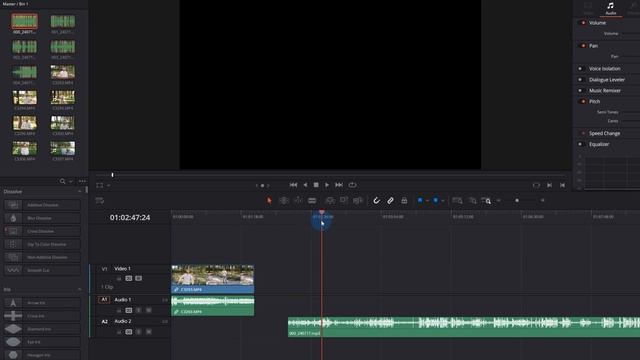Toggle the Pitch enable switch

click(x=583, y=101)
